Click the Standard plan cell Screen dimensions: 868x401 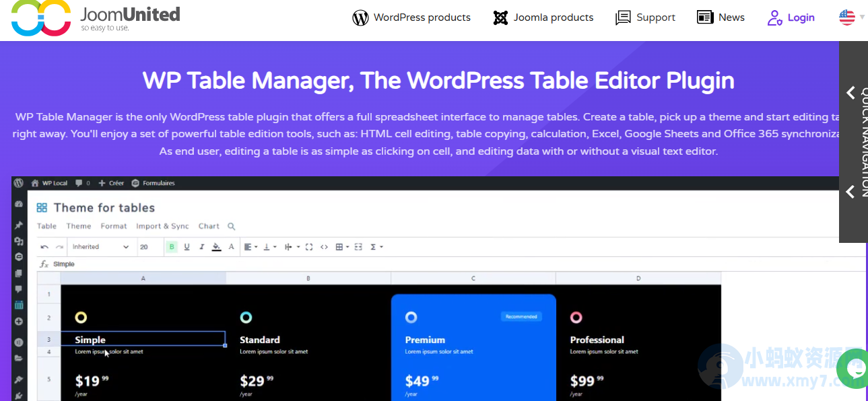308,339
